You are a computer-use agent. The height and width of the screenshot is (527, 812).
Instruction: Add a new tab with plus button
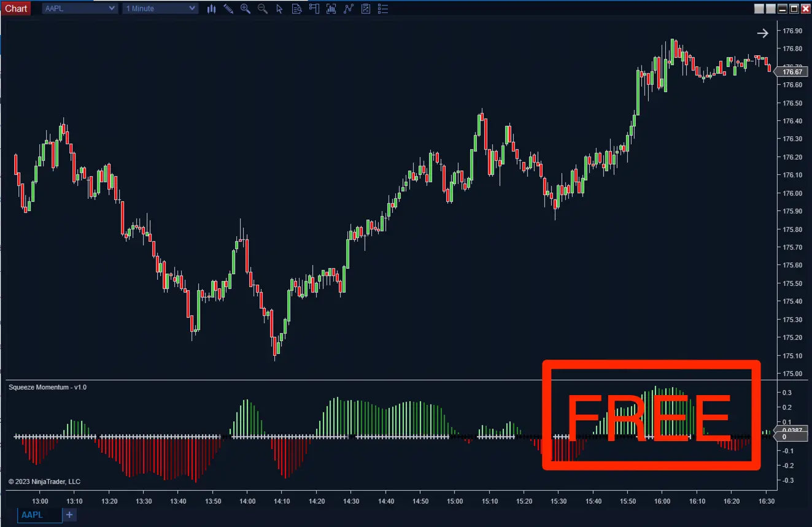(x=69, y=515)
